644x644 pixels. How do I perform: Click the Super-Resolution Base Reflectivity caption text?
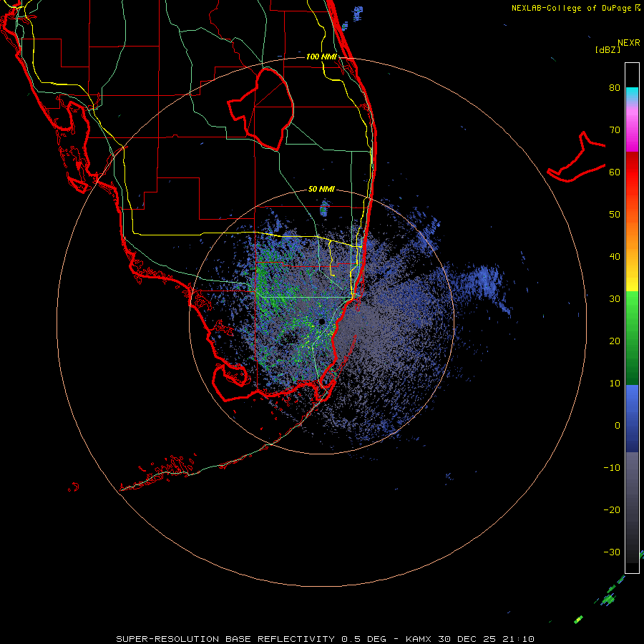[x=250, y=639]
